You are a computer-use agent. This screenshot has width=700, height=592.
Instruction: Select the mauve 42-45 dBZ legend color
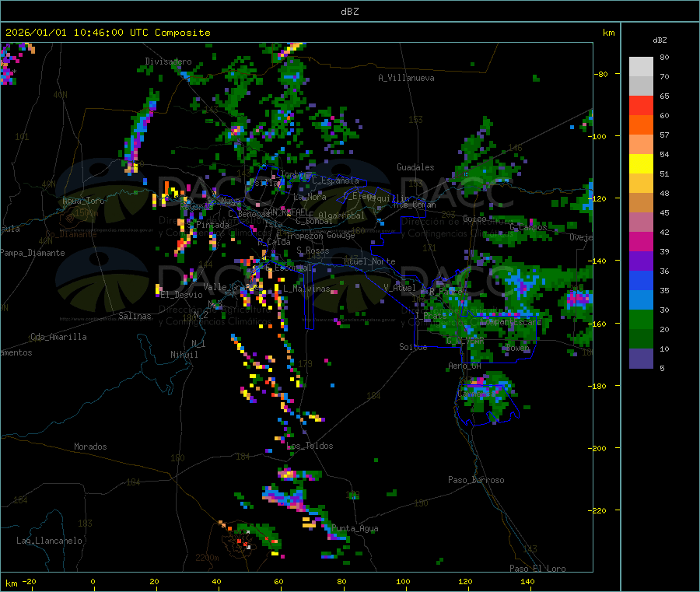point(641,222)
